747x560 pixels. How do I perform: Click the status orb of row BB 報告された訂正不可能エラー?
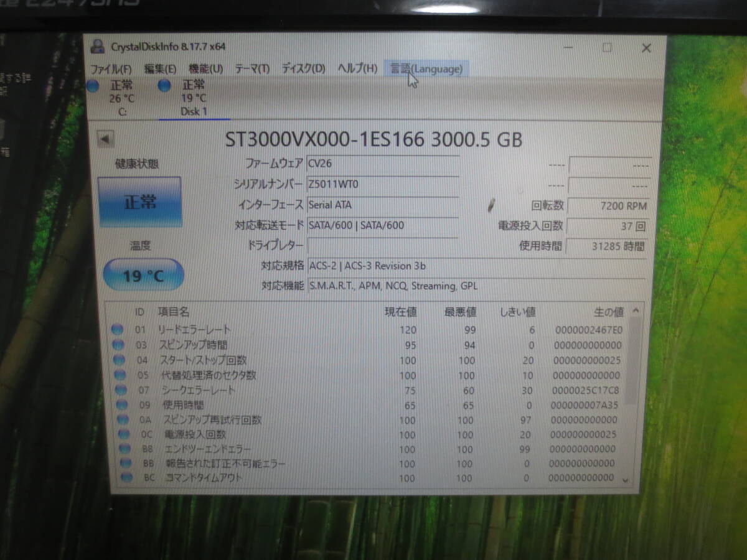(x=126, y=464)
